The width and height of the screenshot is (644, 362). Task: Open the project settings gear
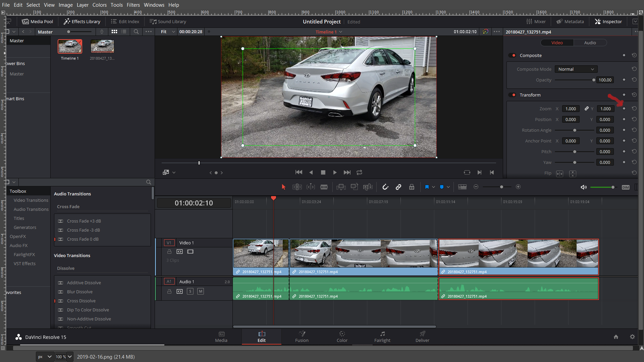632,337
